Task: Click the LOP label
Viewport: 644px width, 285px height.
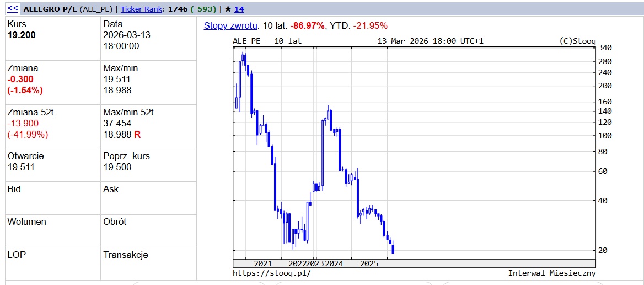Action: click(x=17, y=255)
